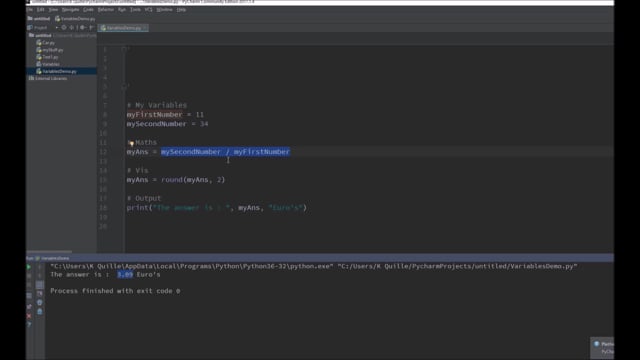Hide the Project tool window
Screen dimensions: 640x360
pyautogui.click(x=91, y=28)
